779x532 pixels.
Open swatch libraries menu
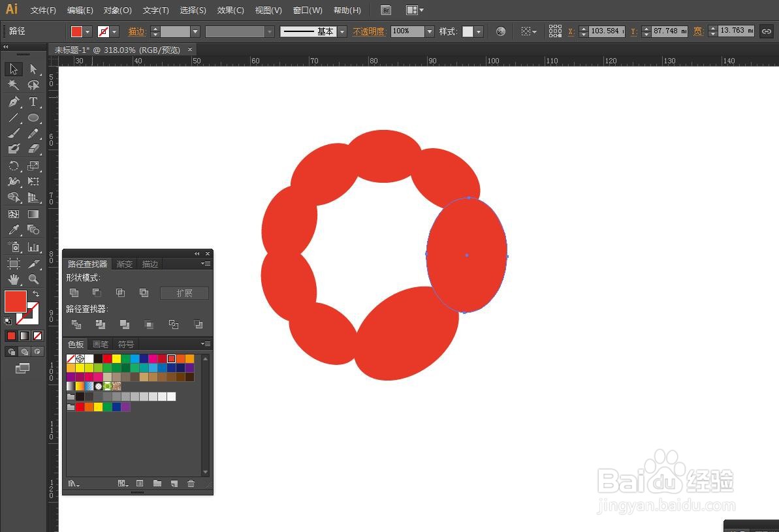(x=74, y=483)
